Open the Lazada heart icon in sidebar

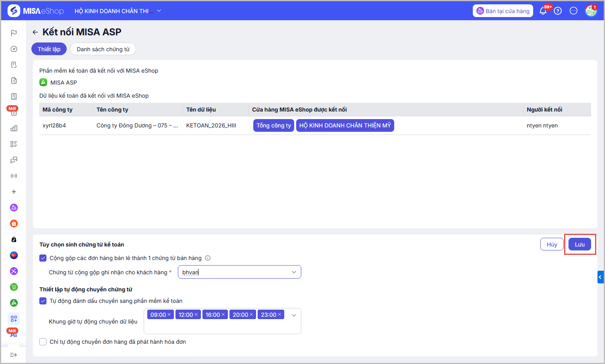click(14, 255)
